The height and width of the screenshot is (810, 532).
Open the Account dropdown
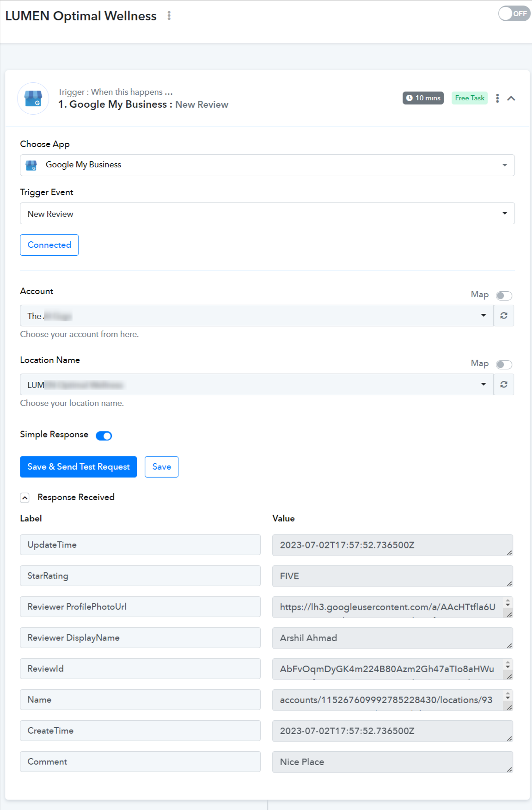pyautogui.click(x=257, y=316)
